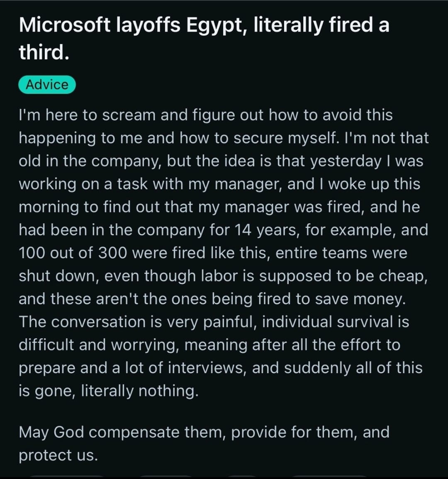Click the closing paragraph 'May God compensate them'
This screenshot has height=479, width=448.
pos(204,443)
